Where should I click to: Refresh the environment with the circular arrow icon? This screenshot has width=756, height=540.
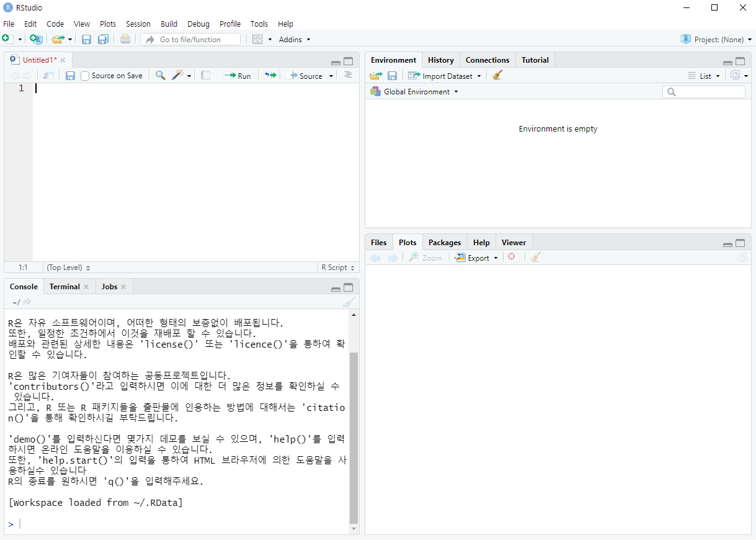click(x=736, y=75)
